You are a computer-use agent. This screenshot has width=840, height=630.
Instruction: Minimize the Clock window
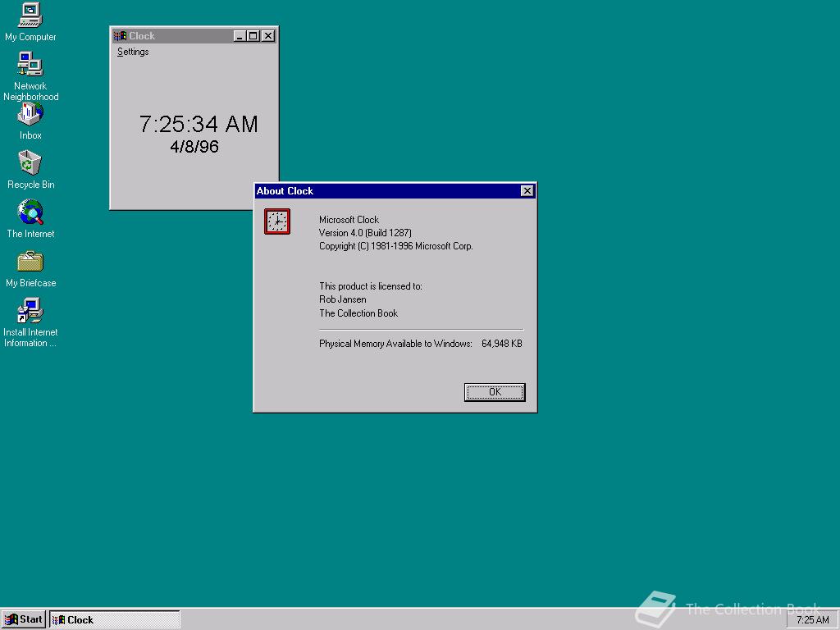pos(240,36)
